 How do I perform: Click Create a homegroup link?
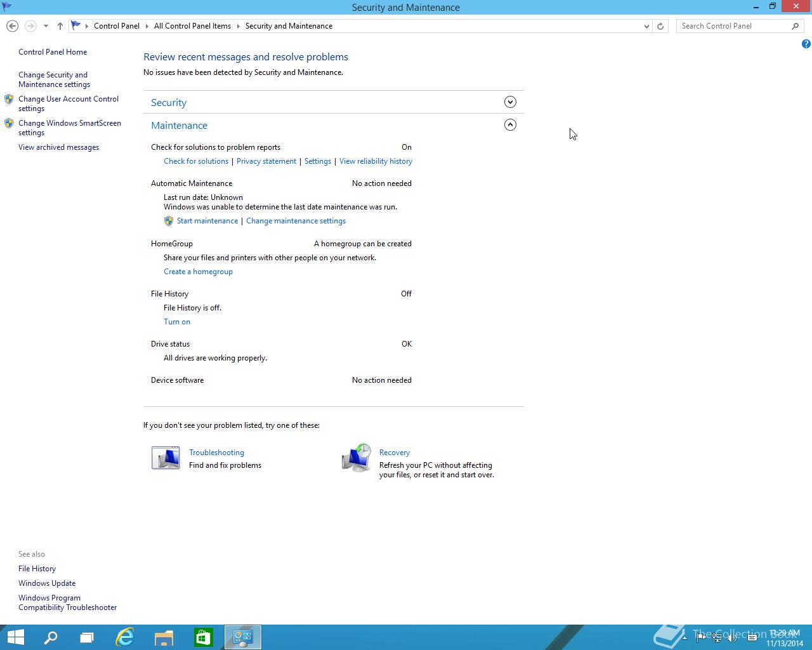(x=198, y=272)
